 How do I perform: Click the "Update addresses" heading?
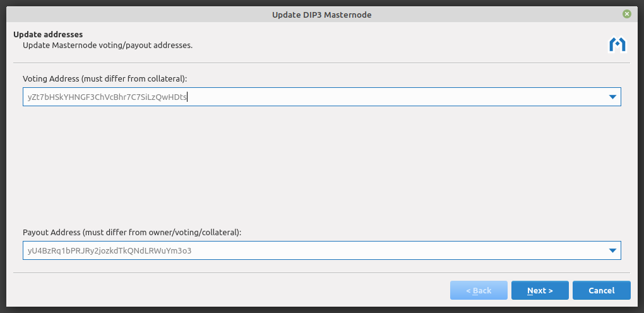tap(49, 34)
